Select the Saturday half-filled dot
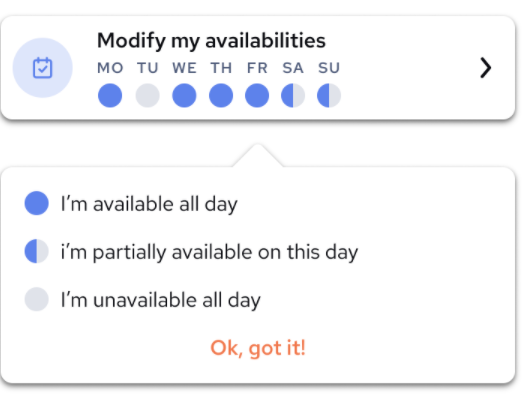The image size is (522, 396). click(293, 95)
